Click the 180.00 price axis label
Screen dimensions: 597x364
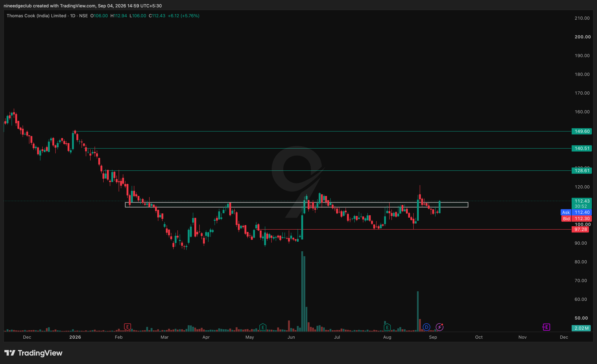pos(582,74)
